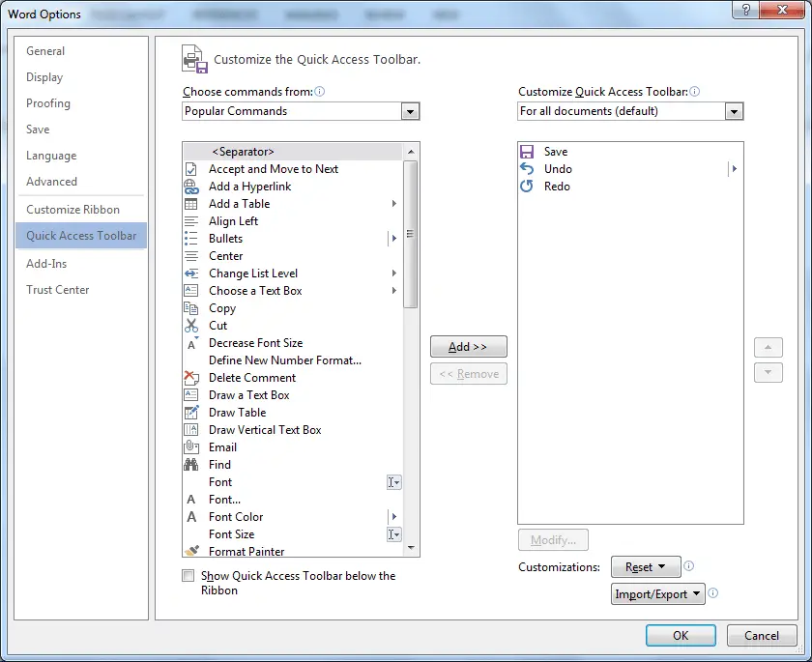Pick the Redo icon in right list

[527, 187]
